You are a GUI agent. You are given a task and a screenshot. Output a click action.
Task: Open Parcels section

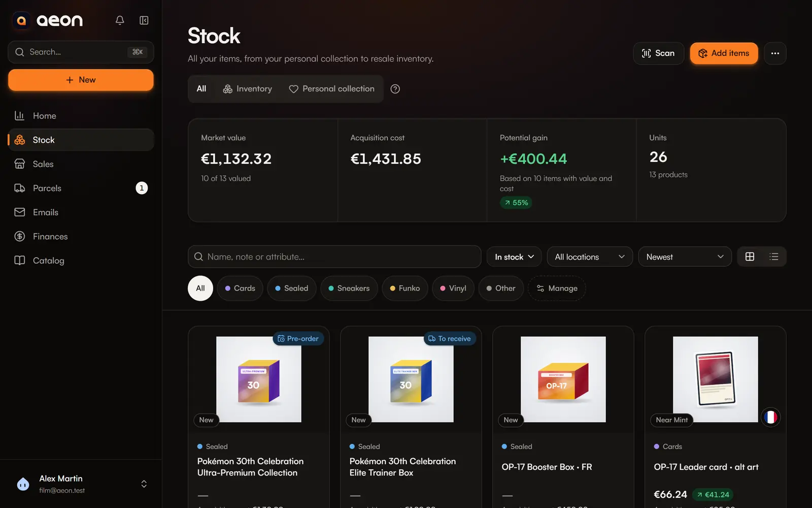tap(81, 188)
